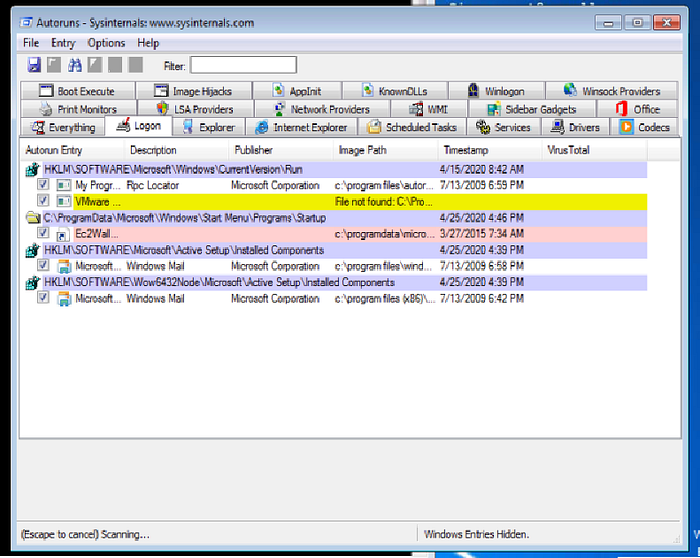Switch to the AppInit tab
The width and height of the screenshot is (700, 558).
point(297,91)
